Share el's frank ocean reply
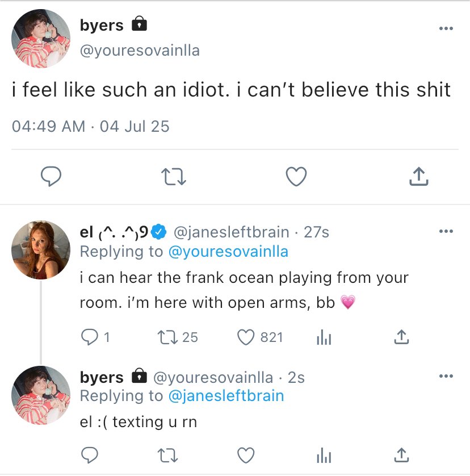This screenshot has width=470, height=476. tap(401, 337)
